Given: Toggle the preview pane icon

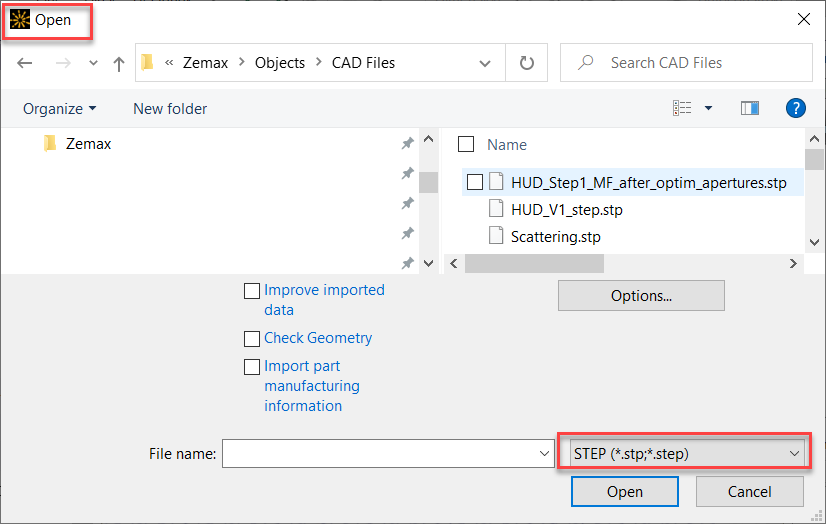Looking at the screenshot, I should pyautogui.click(x=750, y=108).
